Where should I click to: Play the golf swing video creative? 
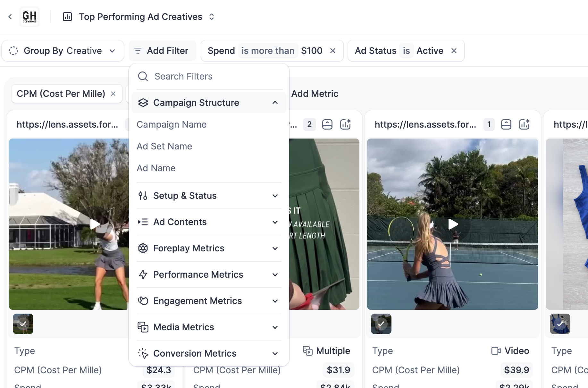95,224
